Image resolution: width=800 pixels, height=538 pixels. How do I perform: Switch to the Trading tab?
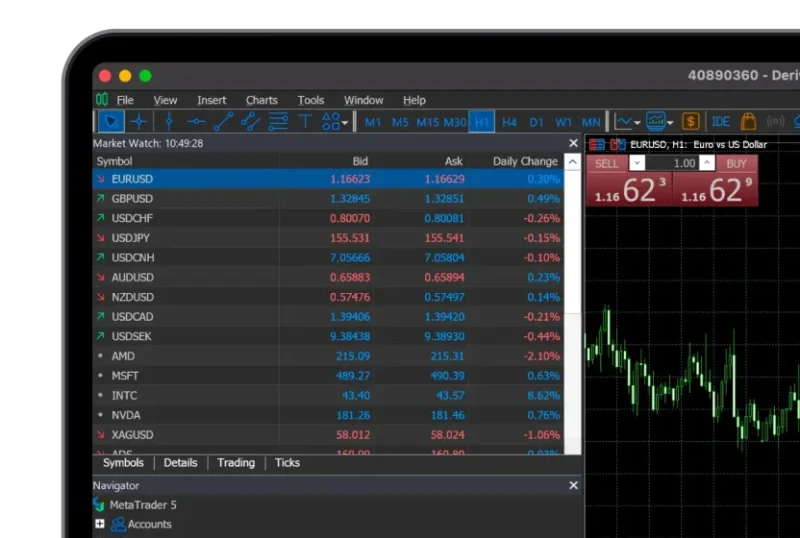pos(236,463)
